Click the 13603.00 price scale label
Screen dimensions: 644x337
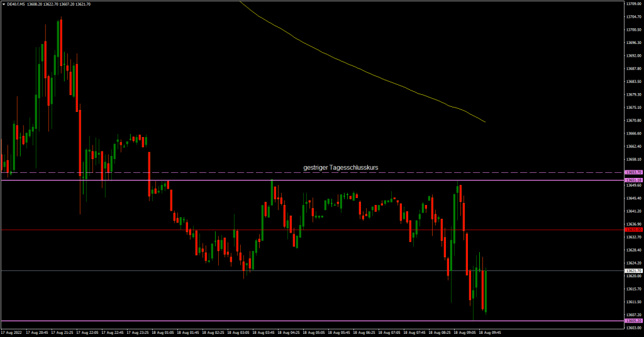(633, 328)
